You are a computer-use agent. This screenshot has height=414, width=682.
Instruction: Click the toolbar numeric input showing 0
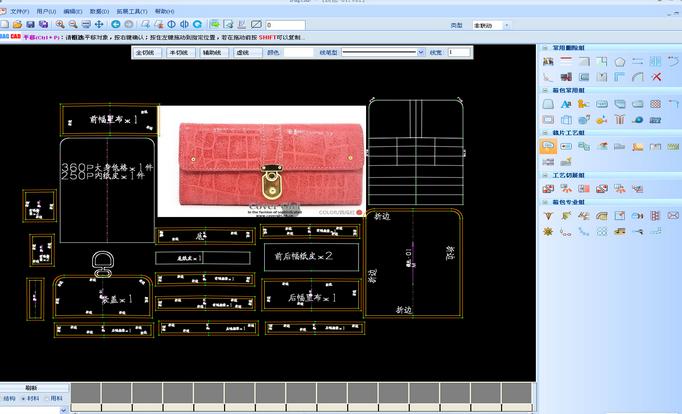click(x=285, y=25)
